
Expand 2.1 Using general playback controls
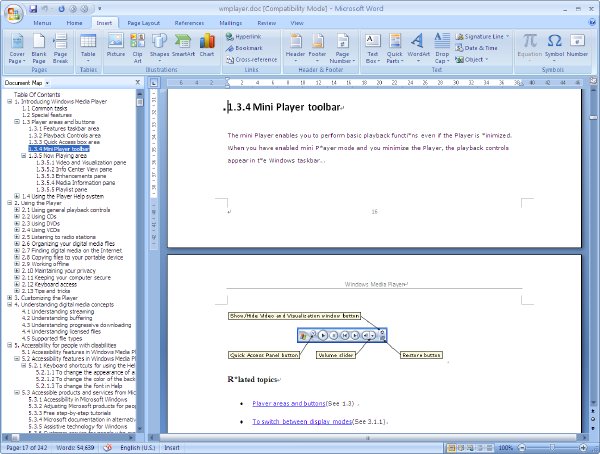click(x=17, y=210)
